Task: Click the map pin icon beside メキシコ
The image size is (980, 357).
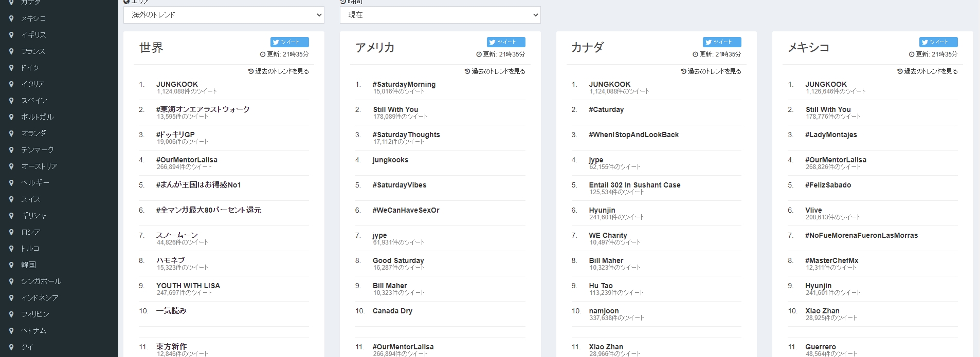Action: click(11, 18)
